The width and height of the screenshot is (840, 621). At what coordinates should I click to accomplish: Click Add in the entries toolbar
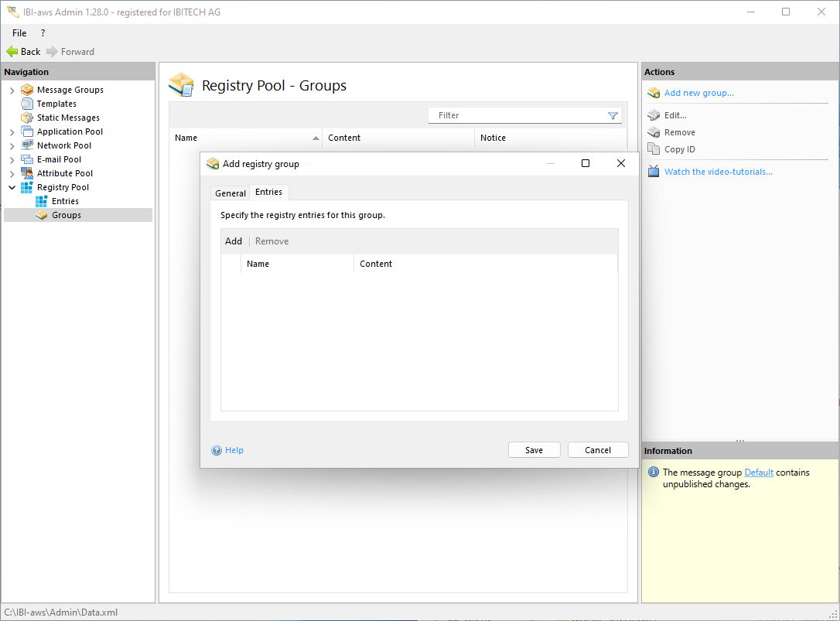point(233,241)
